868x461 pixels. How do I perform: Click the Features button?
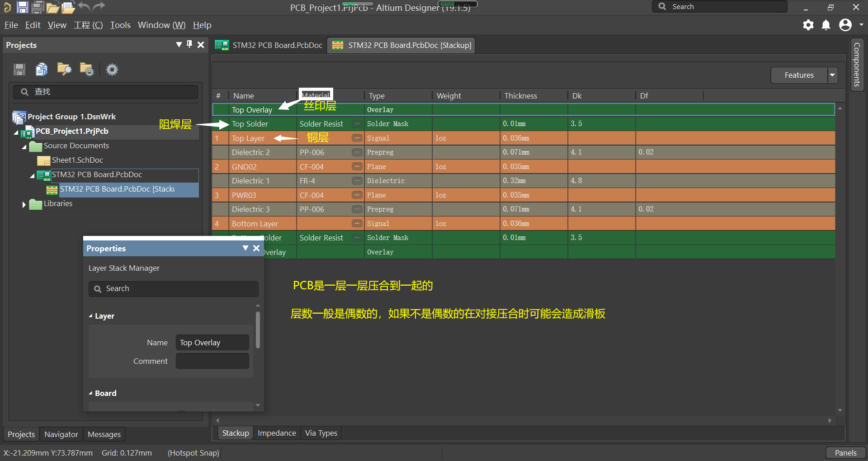pos(799,75)
